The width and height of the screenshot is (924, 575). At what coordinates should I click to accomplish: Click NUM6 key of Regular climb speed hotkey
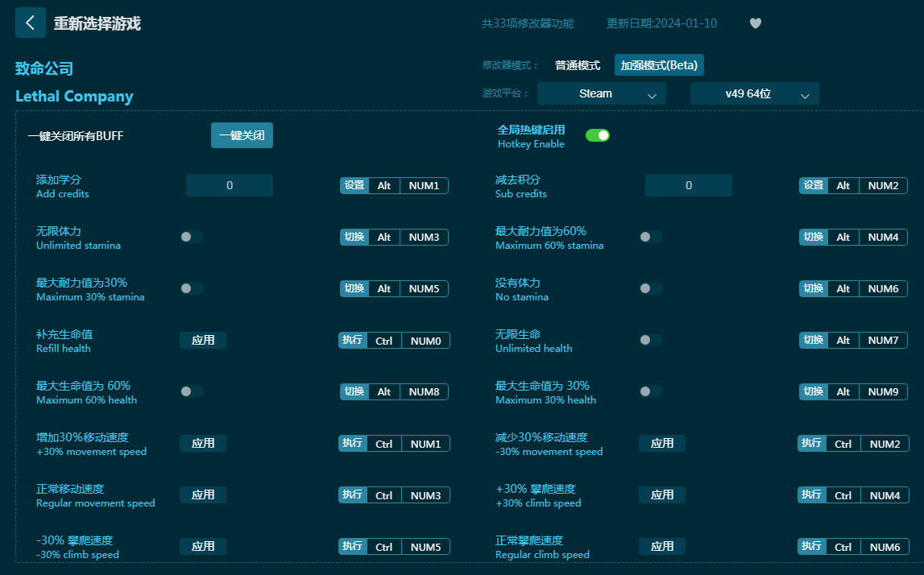click(885, 547)
